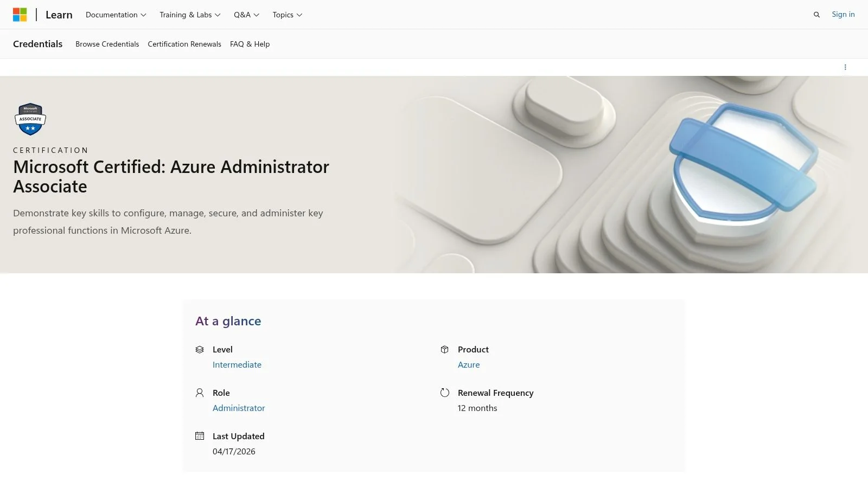This screenshot has width=868, height=488.
Task: Click the Role person icon
Action: click(x=200, y=393)
